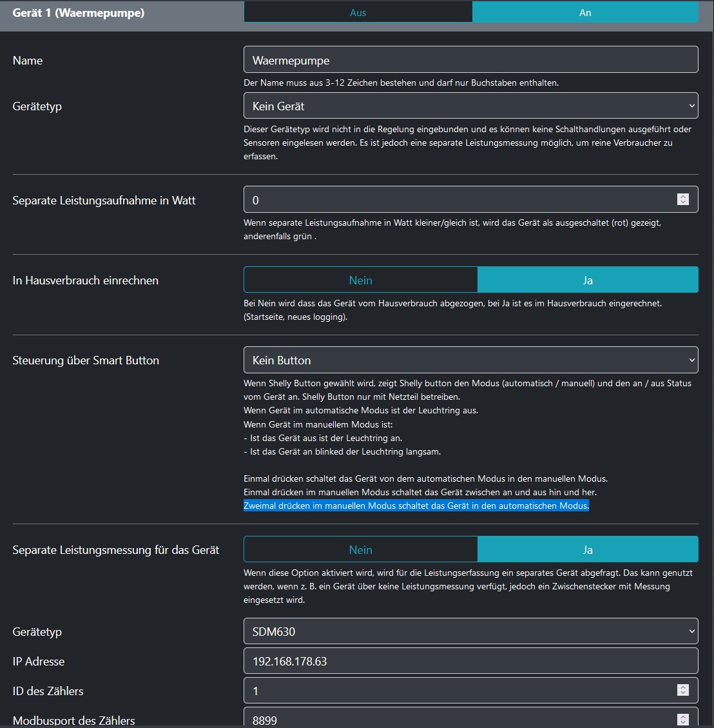Open the Gerätetyp dropdown showing Kein Gerät
This screenshot has height=728, width=714.
(x=470, y=106)
